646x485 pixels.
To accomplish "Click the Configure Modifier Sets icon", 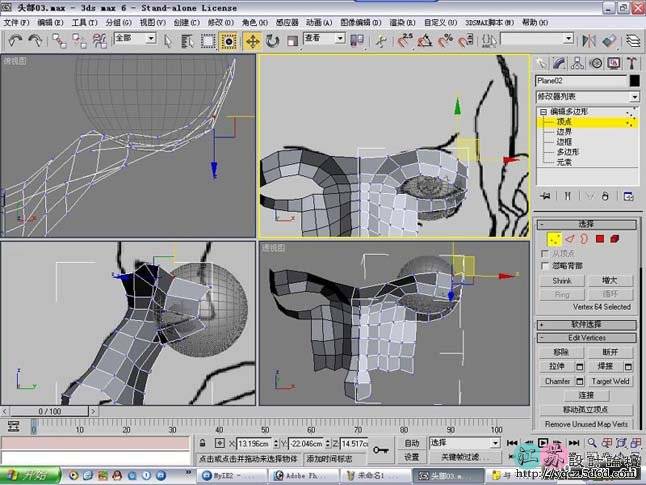I will click(x=628, y=196).
